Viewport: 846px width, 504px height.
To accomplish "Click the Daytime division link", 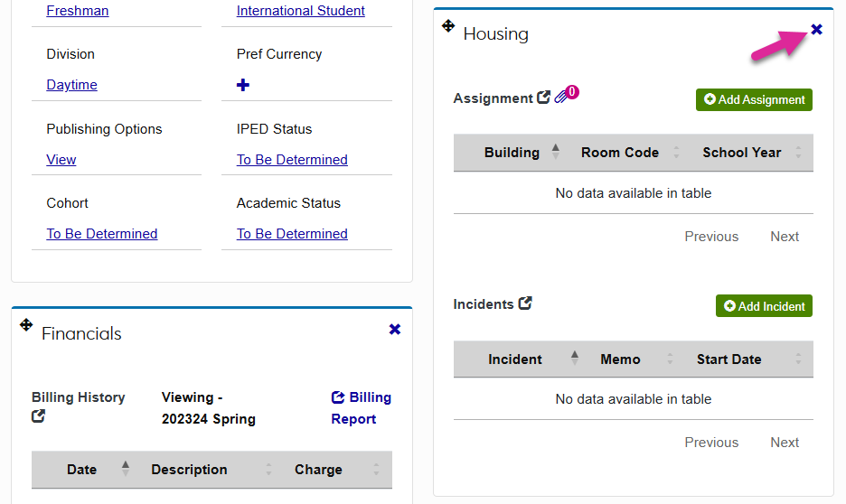I will [x=72, y=85].
